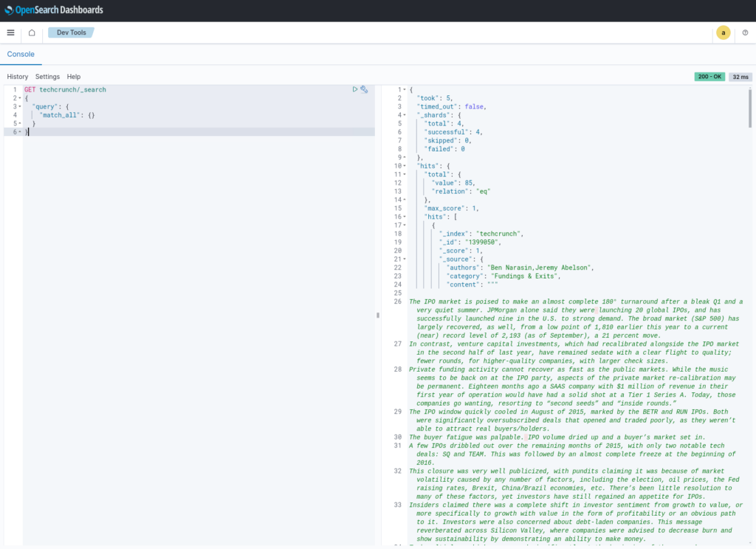
Task: Click the "authors" Ben Narasin line
Action: pyautogui.click(x=520, y=267)
